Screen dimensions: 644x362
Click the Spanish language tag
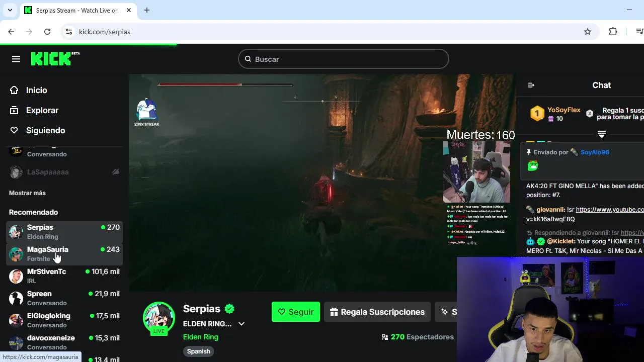coord(199,351)
